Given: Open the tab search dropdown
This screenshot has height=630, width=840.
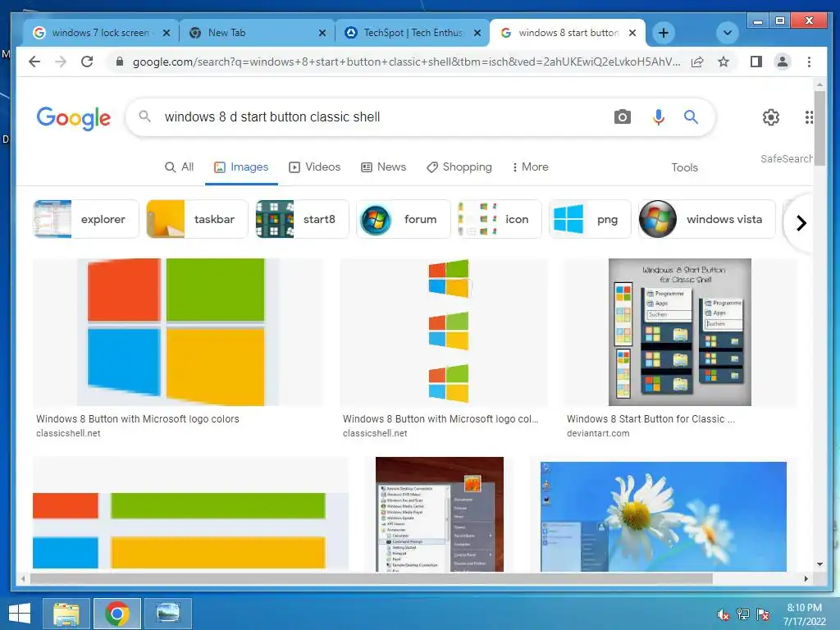Looking at the screenshot, I should tap(728, 33).
